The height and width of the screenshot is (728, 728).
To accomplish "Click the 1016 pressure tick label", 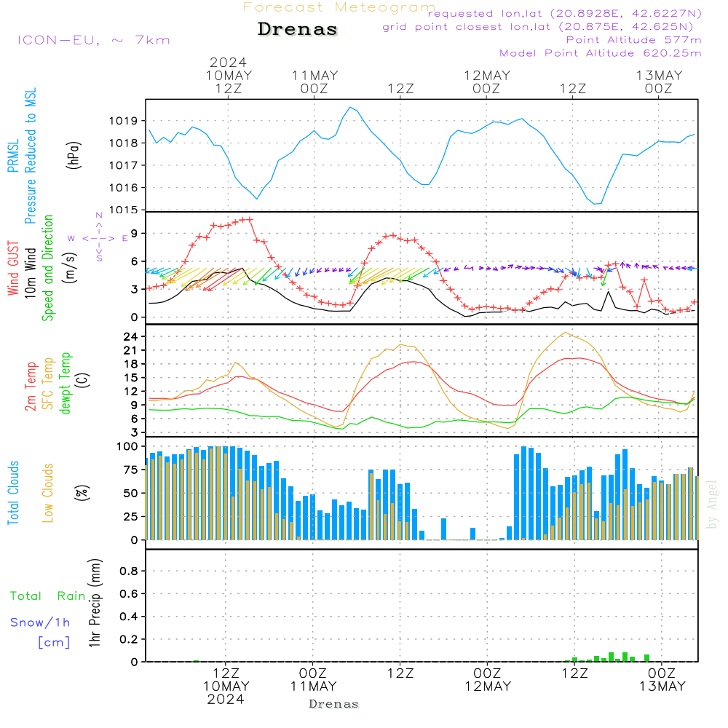I will 124,188.
